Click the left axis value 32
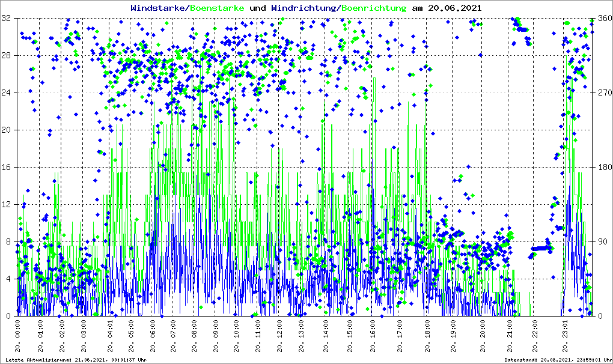 7,19
